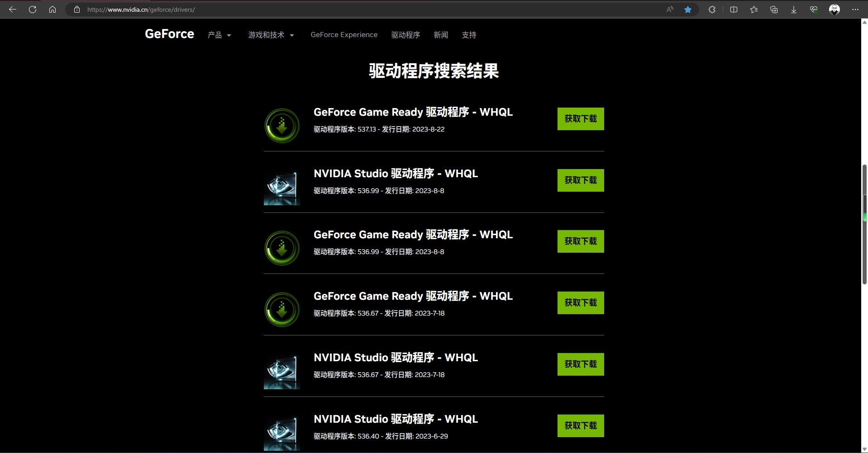Download NVIDIA Studio driver 536.67
The image size is (868, 453).
581,364
